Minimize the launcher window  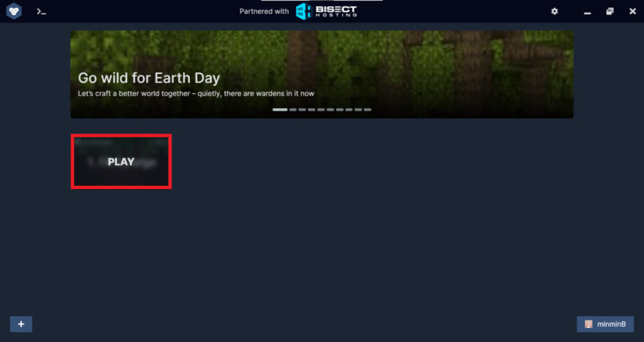point(587,12)
